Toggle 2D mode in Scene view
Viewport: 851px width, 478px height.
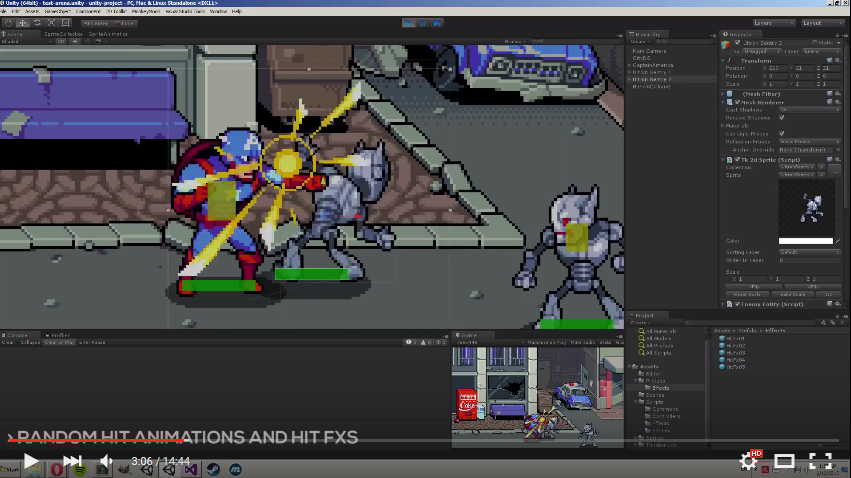click(61, 41)
